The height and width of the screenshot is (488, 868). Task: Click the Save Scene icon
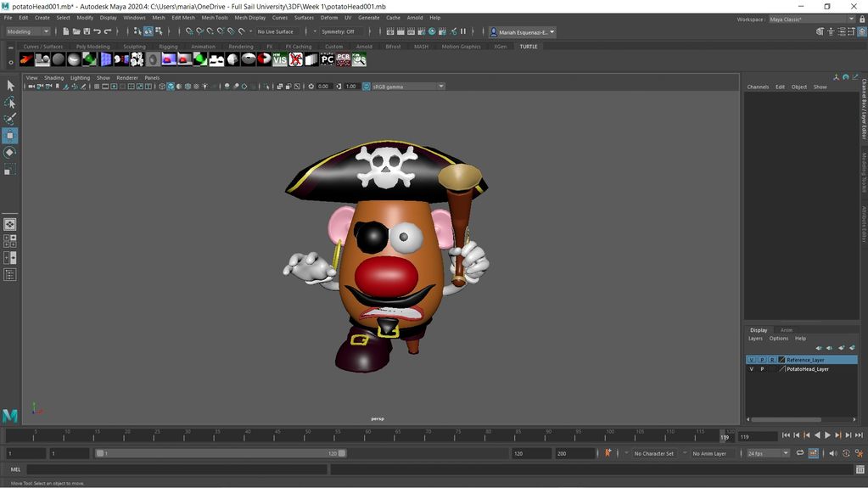85,31
